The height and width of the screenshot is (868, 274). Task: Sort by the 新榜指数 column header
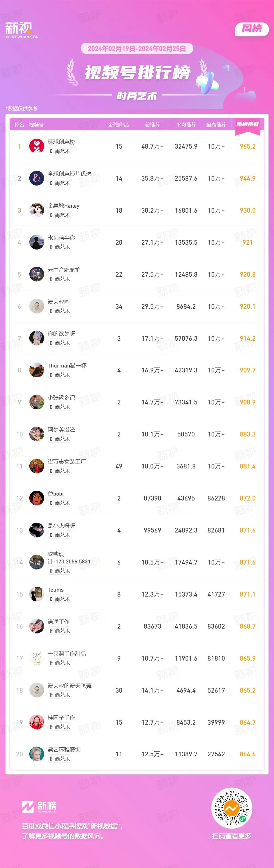tap(247, 124)
